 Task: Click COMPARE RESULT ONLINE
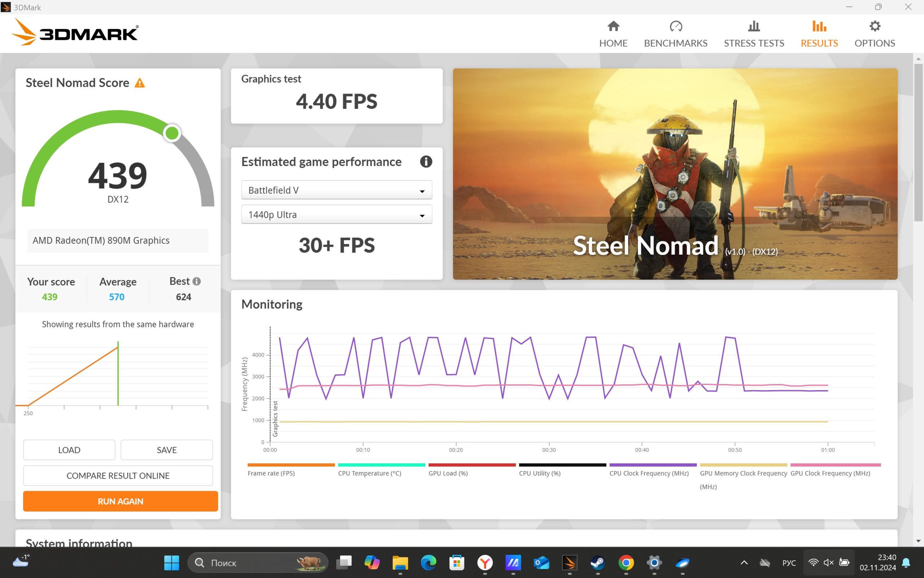pos(118,475)
